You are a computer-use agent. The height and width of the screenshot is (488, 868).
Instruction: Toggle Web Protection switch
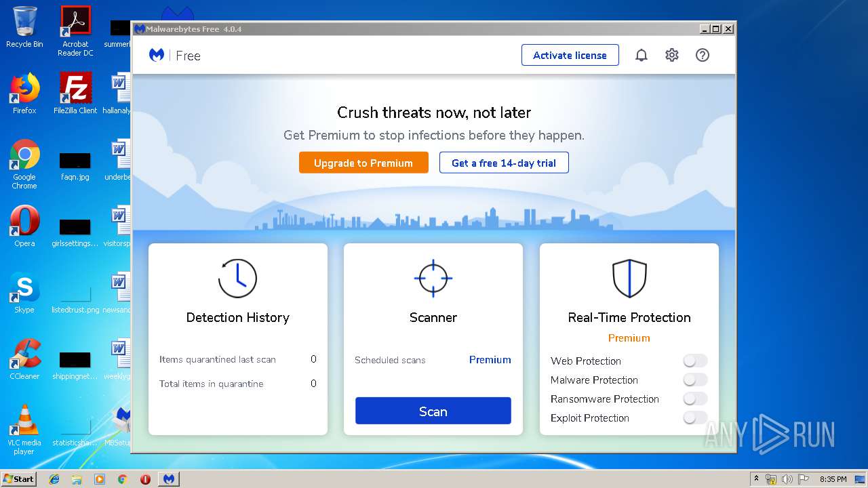click(x=695, y=361)
